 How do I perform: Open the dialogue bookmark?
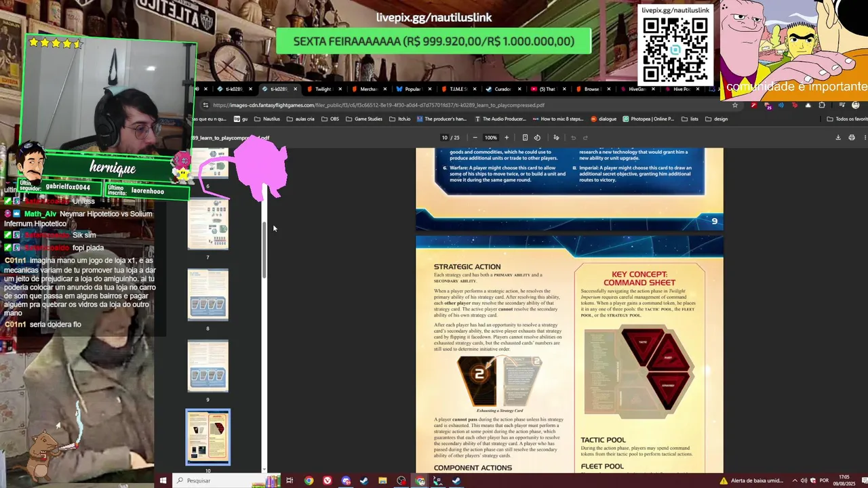[x=604, y=119]
